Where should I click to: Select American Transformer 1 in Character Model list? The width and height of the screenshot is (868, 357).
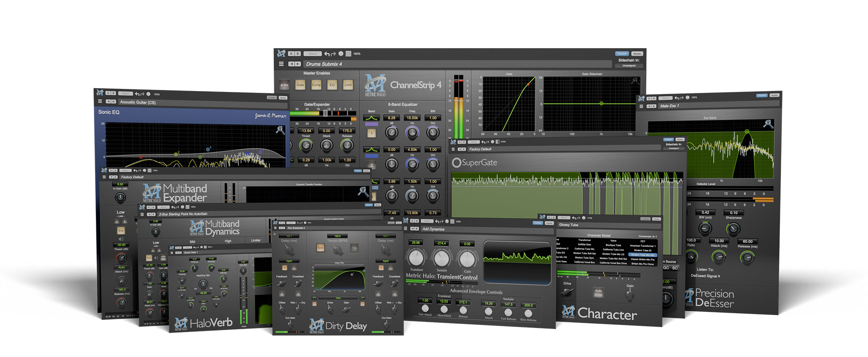(643, 246)
